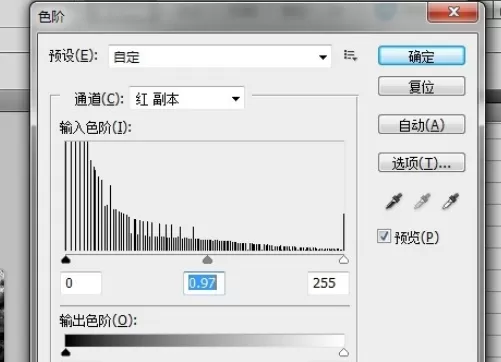
Task: Select the white point eyedropper
Action: (x=450, y=201)
